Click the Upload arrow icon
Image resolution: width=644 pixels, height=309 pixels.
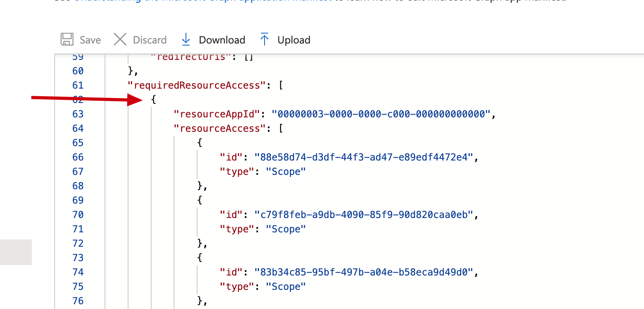pyautogui.click(x=264, y=40)
